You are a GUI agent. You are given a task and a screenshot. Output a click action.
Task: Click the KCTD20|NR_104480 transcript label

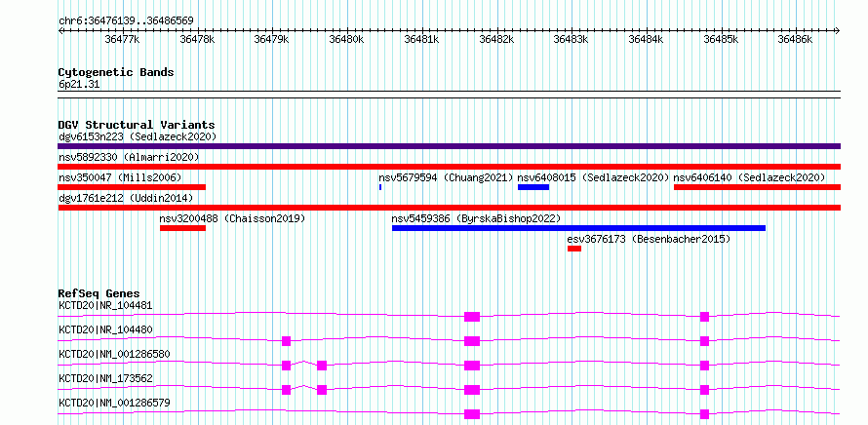(105, 329)
